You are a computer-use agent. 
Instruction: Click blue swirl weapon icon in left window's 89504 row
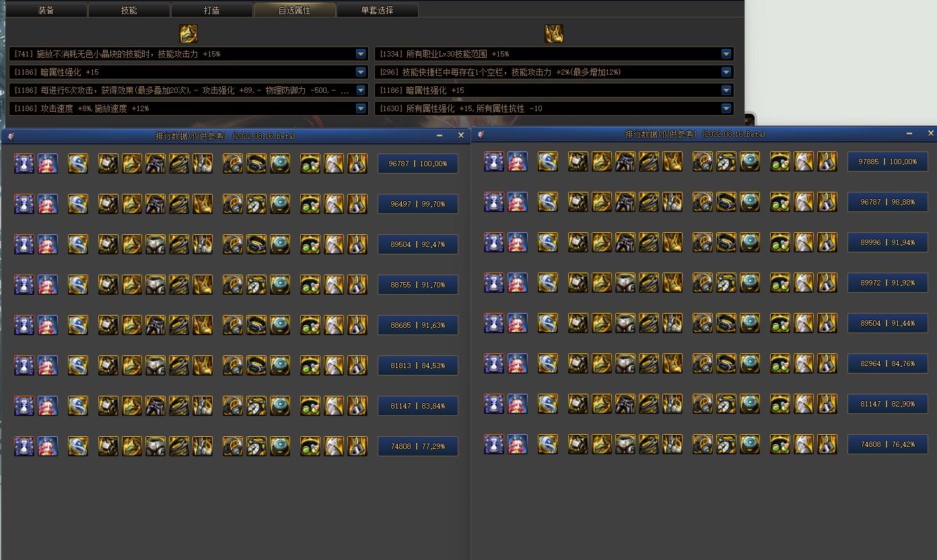coord(78,244)
